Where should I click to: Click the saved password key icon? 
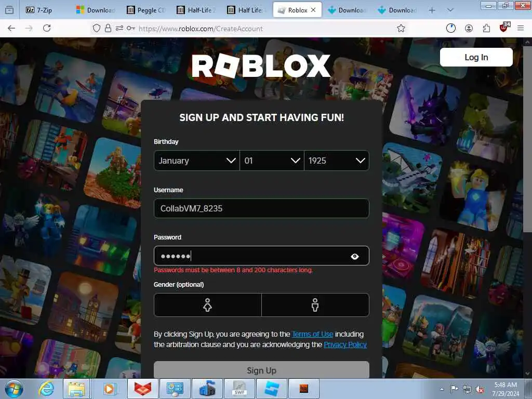130,29
